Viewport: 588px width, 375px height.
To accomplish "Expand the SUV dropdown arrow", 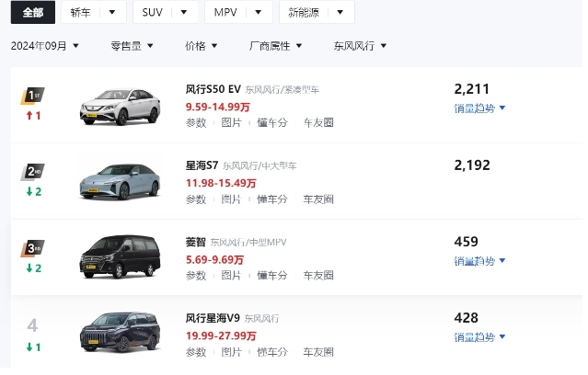I will (x=184, y=12).
